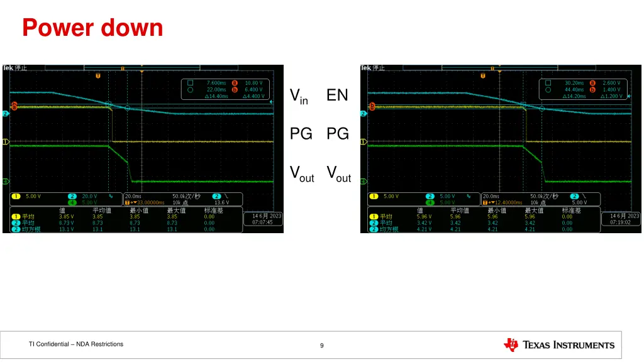Click the 07:07:45 timestamp box
644x362 pixels.
(263, 219)
